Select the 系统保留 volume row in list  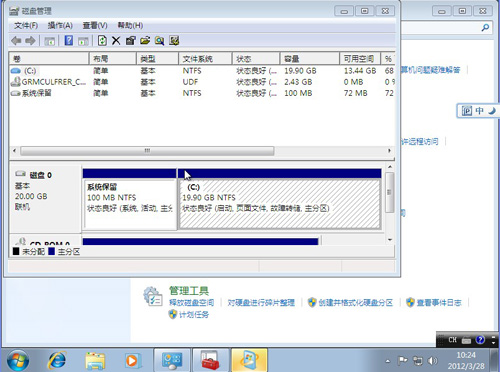pos(202,93)
